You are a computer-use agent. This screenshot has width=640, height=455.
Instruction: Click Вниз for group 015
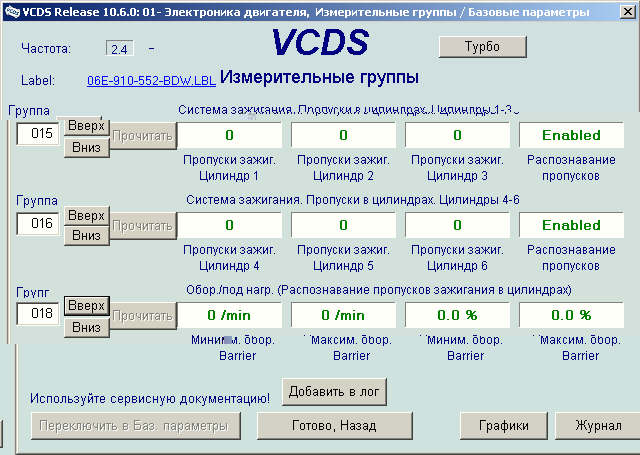tap(87, 147)
